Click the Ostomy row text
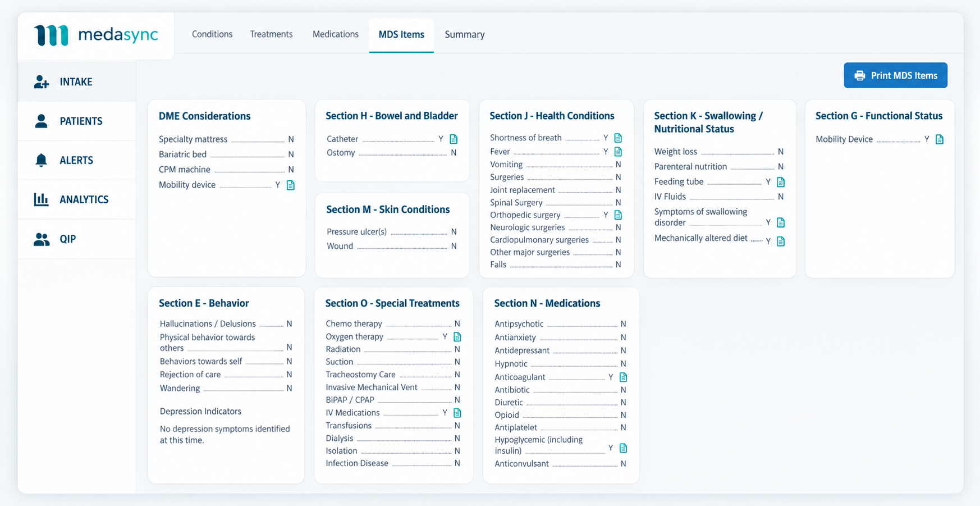This screenshot has height=506, width=980. [341, 153]
